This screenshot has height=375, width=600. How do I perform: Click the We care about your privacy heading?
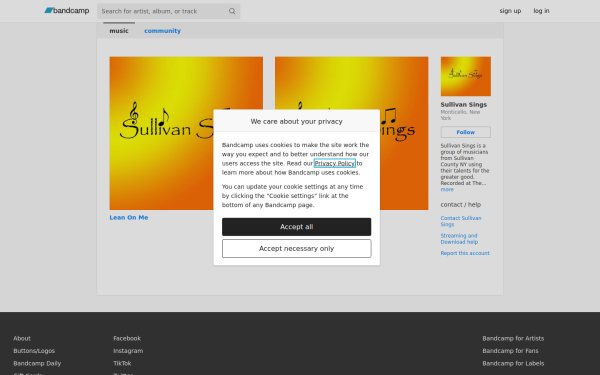tap(297, 121)
